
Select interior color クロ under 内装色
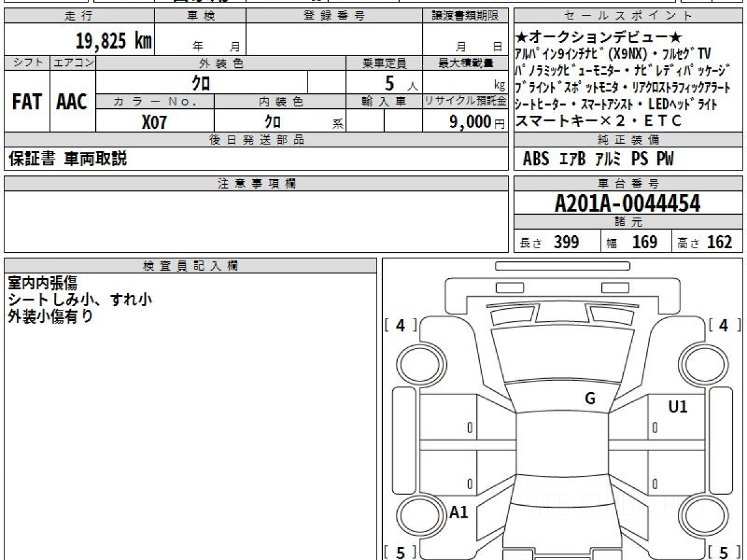click(x=272, y=121)
